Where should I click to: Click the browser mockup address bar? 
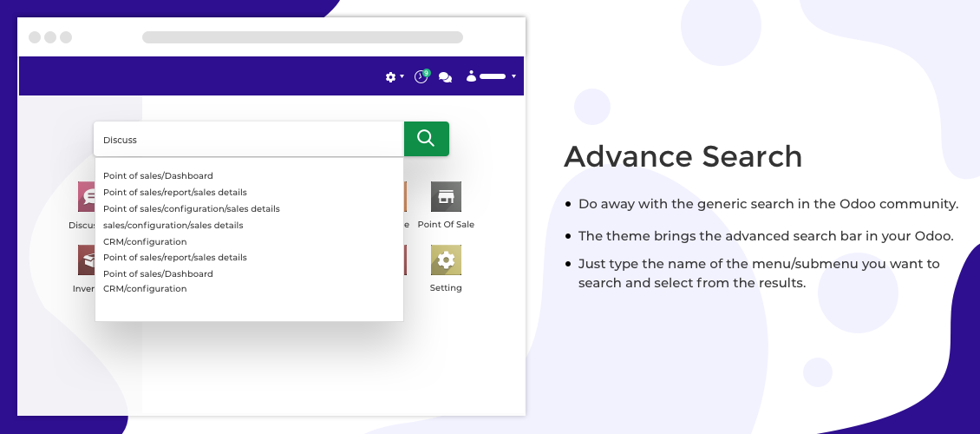pyautogui.click(x=303, y=37)
